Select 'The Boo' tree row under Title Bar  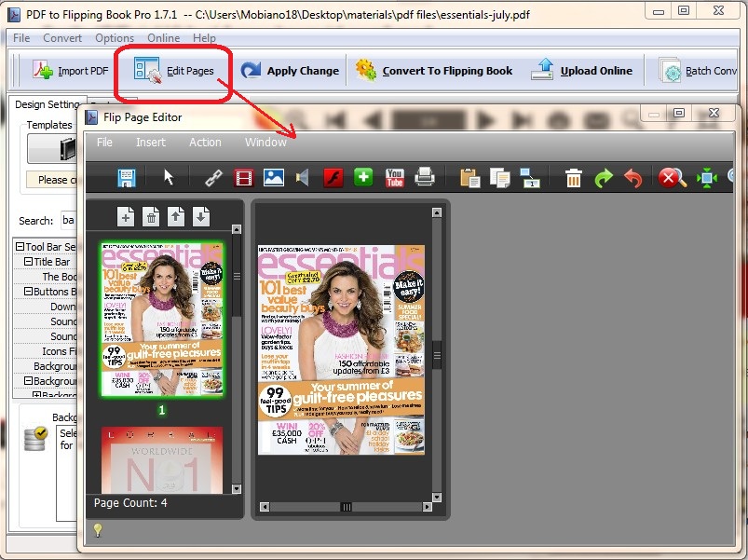[46, 277]
